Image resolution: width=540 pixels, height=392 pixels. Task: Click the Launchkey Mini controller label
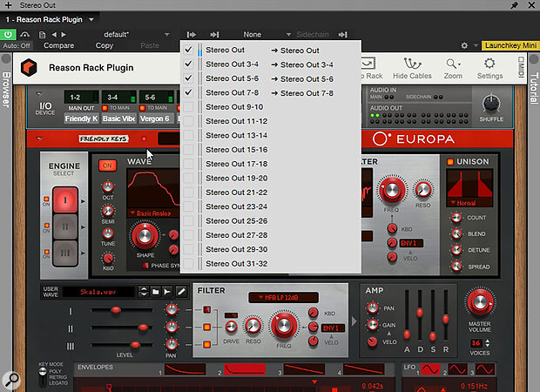pyautogui.click(x=510, y=45)
